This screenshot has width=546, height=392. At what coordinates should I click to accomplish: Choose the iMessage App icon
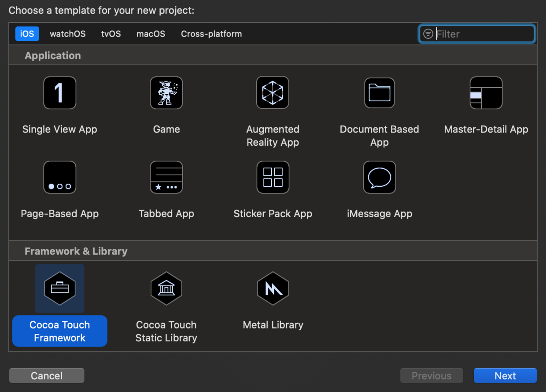coord(380,177)
